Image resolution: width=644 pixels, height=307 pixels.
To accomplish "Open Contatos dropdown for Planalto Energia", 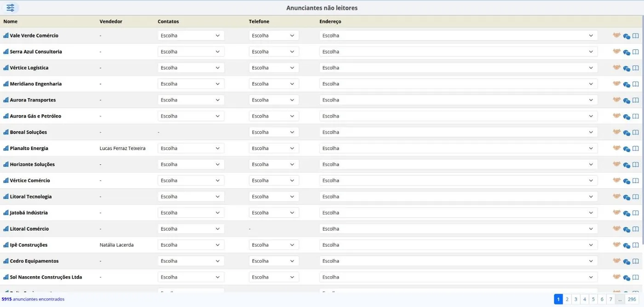I will 191,148.
